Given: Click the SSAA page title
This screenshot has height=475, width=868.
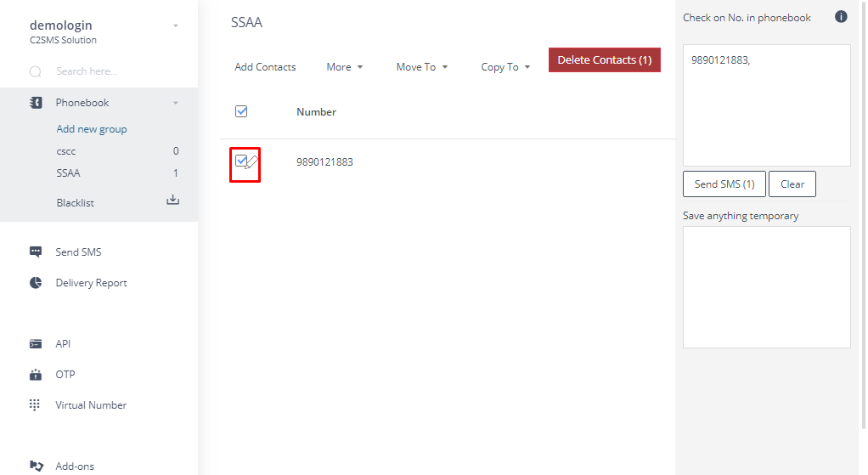Looking at the screenshot, I should pyautogui.click(x=246, y=22).
